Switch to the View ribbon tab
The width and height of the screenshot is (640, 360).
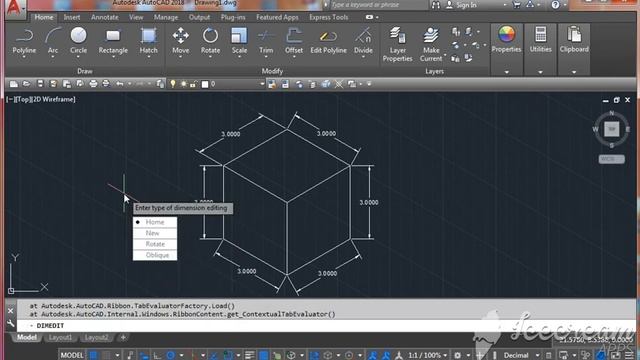136,17
